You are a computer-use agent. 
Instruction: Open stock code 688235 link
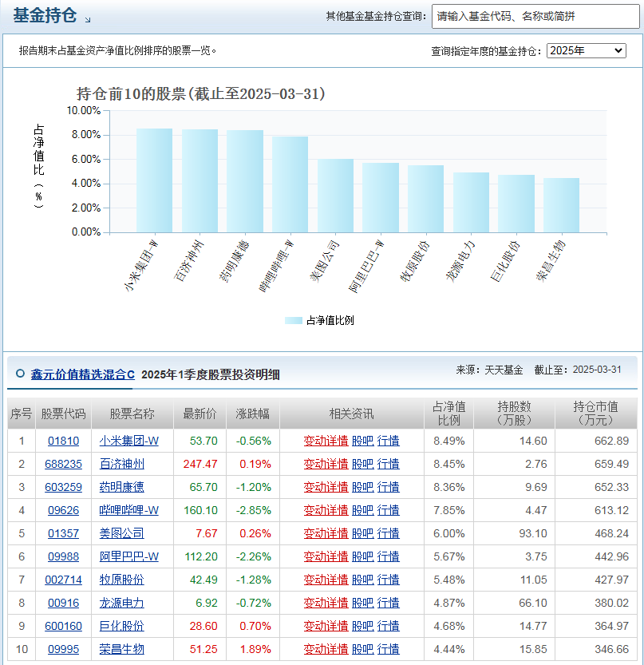64,464
